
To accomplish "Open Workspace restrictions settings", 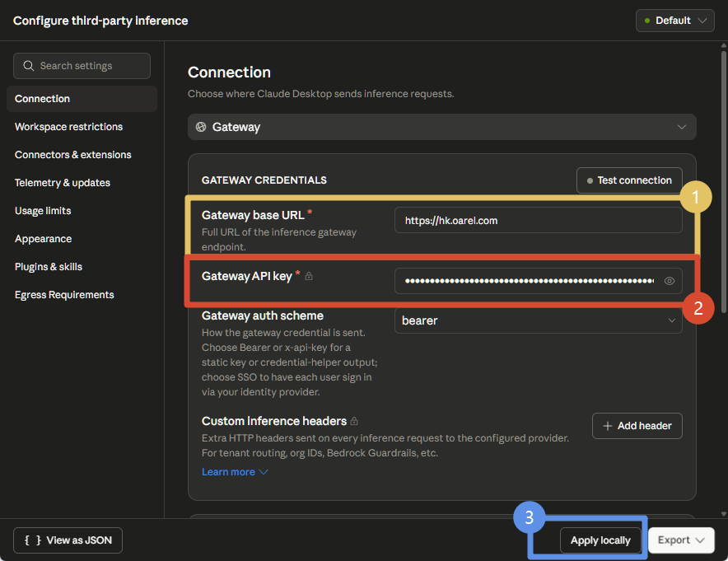I will tap(68, 127).
